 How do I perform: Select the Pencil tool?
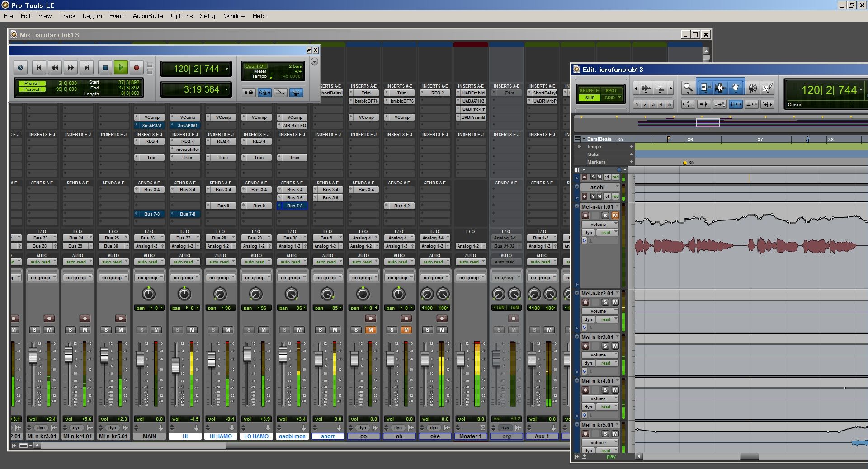pyautogui.click(x=768, y=88)
